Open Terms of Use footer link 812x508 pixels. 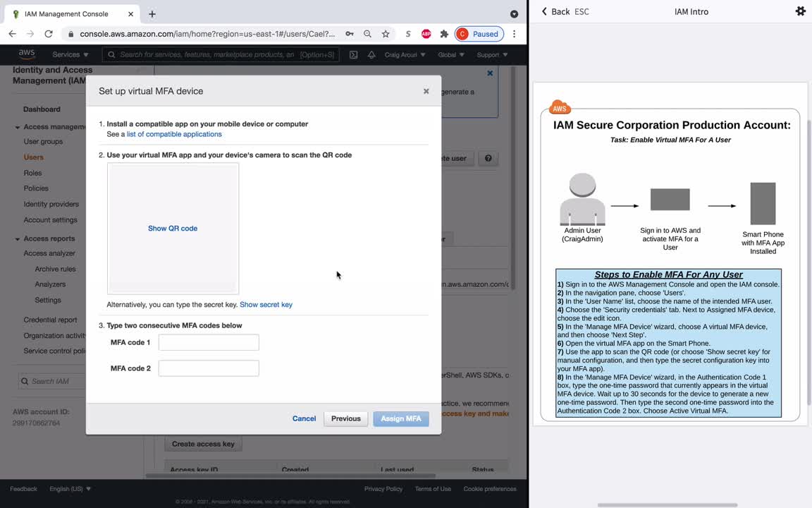433,489
